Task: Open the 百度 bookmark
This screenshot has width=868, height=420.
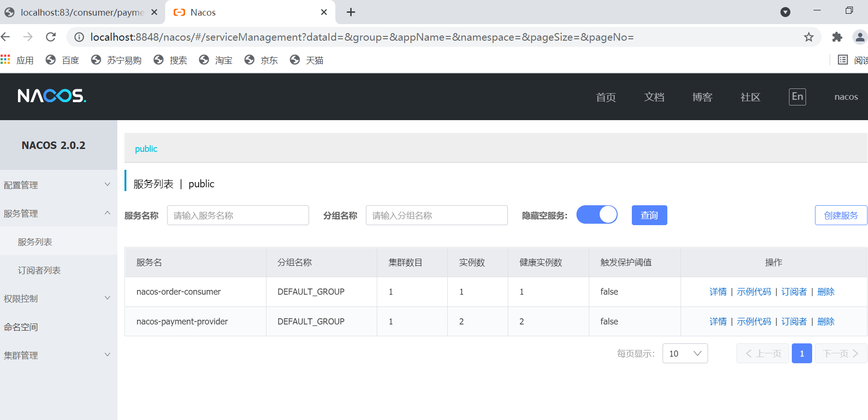Action: tap(62, 60)
